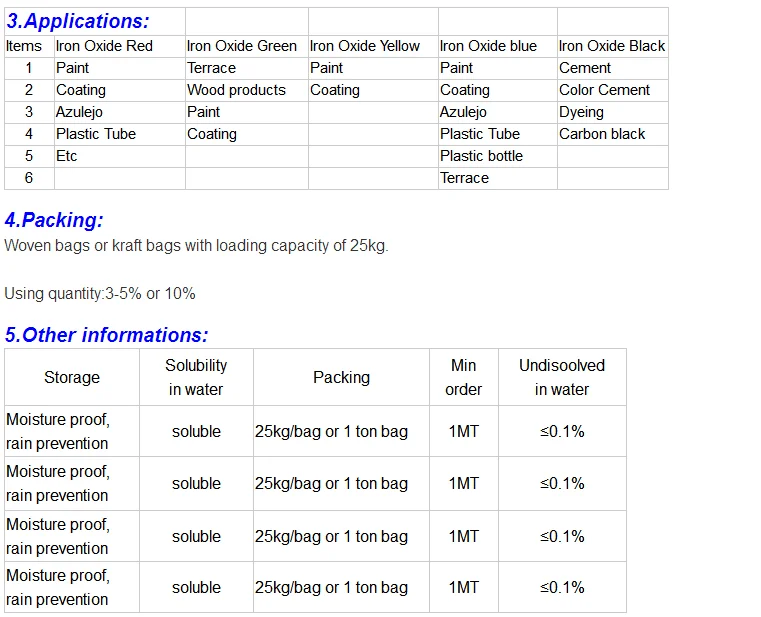The image size is (761, 617).
Task: Click the "Items" header cell
Action: click(x=24, y=46)
